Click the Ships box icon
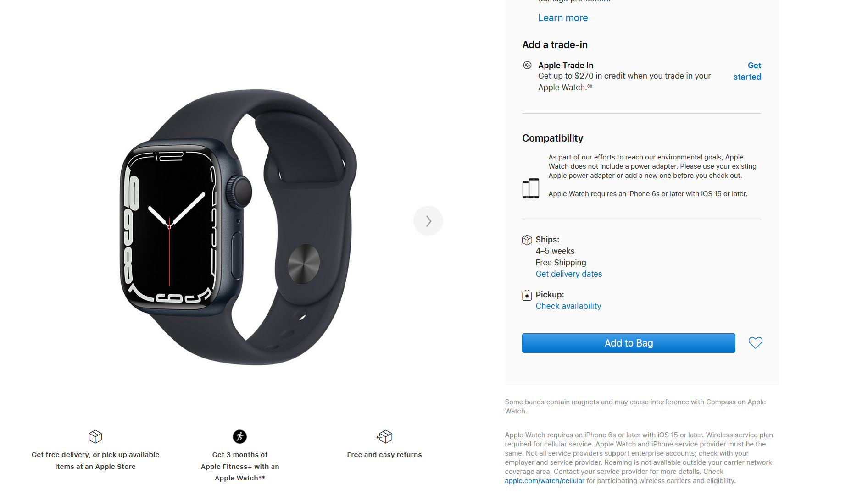Image resolution: width=868 pixels, height=495 pixels. click(527, 240)
